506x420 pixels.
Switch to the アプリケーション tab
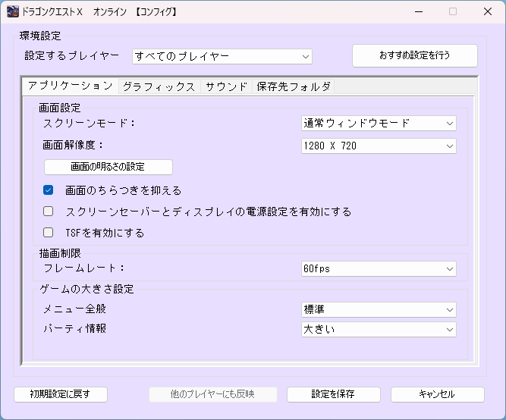coord(71,86)
